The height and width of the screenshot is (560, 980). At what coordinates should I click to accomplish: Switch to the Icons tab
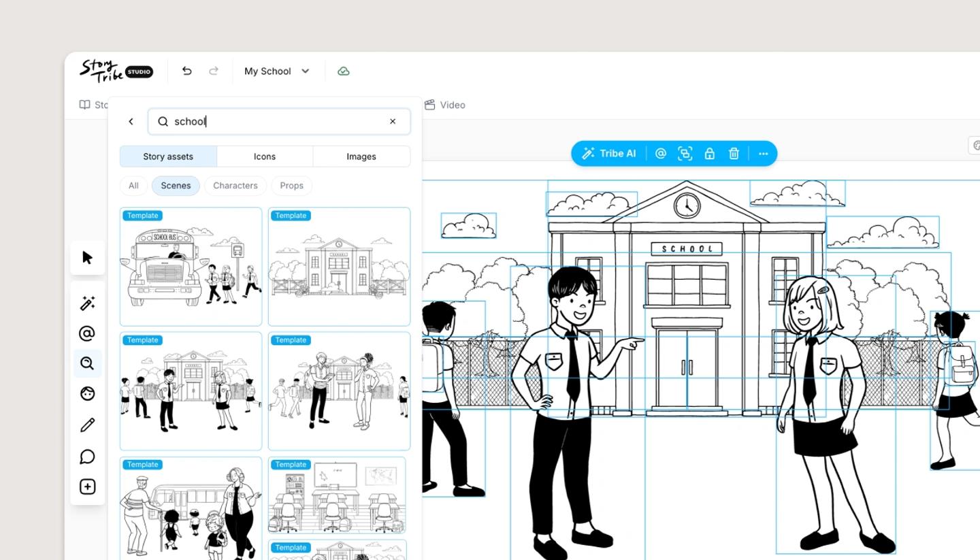265,157
